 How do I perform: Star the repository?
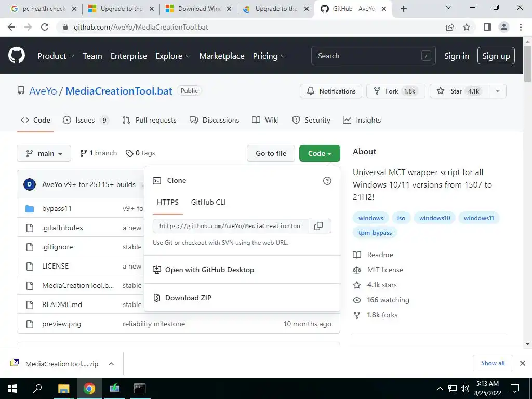click(459, 91)
